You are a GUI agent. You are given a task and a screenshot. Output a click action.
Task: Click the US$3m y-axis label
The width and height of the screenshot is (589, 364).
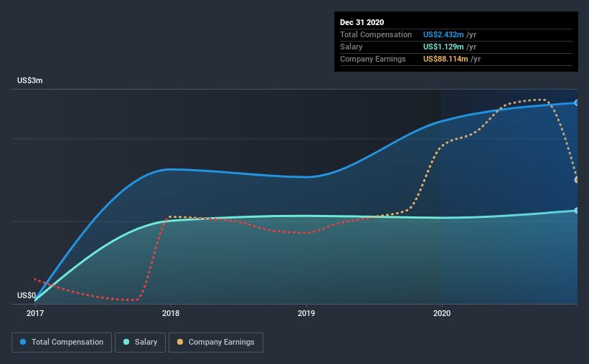pos(30,80)
